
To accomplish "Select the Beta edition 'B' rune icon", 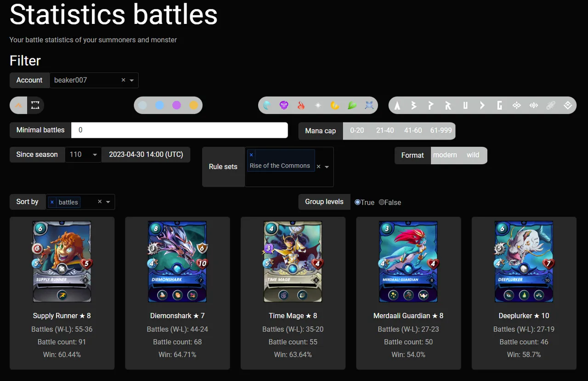I will (414, 106).
